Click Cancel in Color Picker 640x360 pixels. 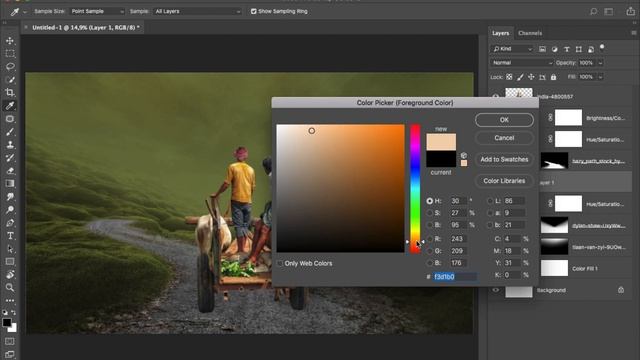pyautogui.click(x=504, y=138)
